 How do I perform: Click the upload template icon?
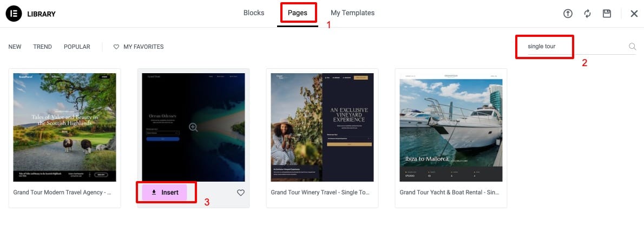coord(568,14)
